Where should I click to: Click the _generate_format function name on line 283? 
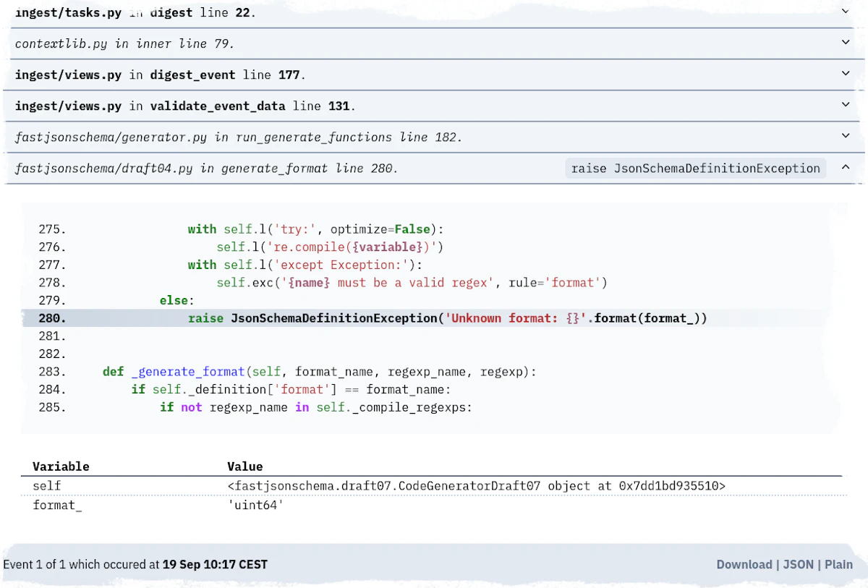click(188, 372)
